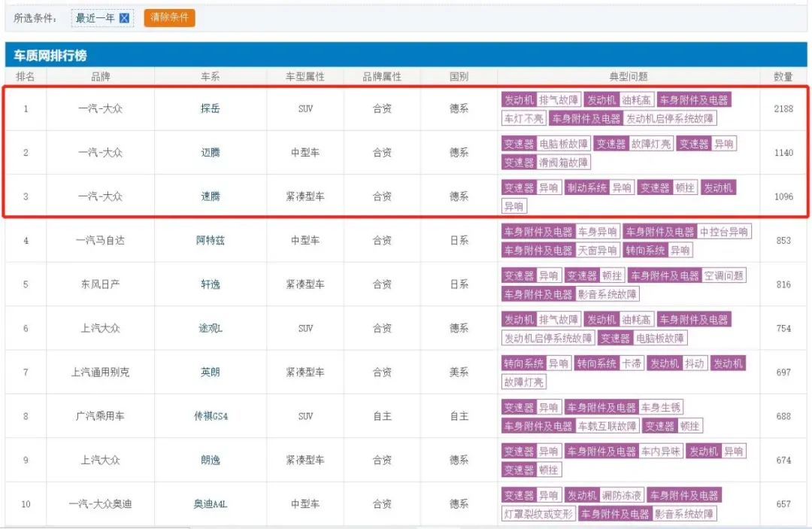This screenshot has width=812, height=529.
Task: Click the 数量 column header
Action: pos(783,77)
